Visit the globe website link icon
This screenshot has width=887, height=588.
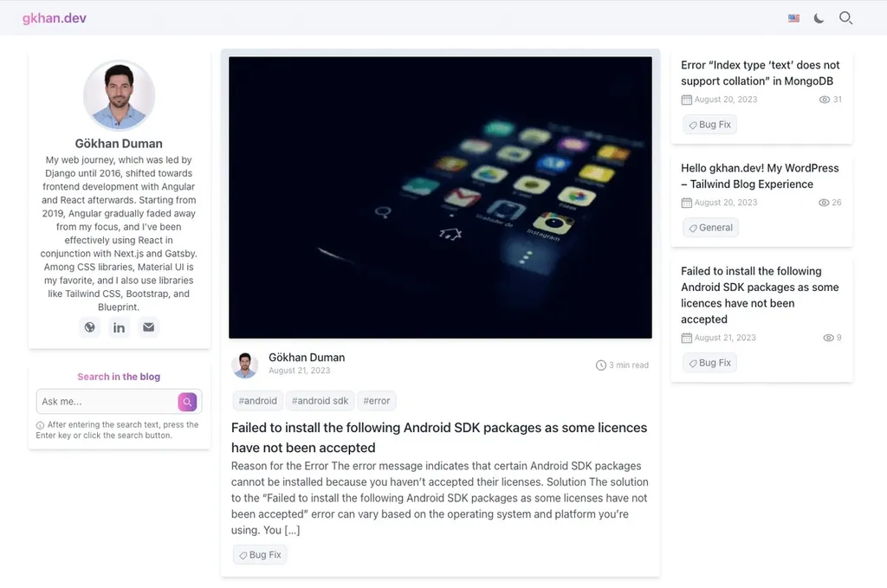pos(89,327)
